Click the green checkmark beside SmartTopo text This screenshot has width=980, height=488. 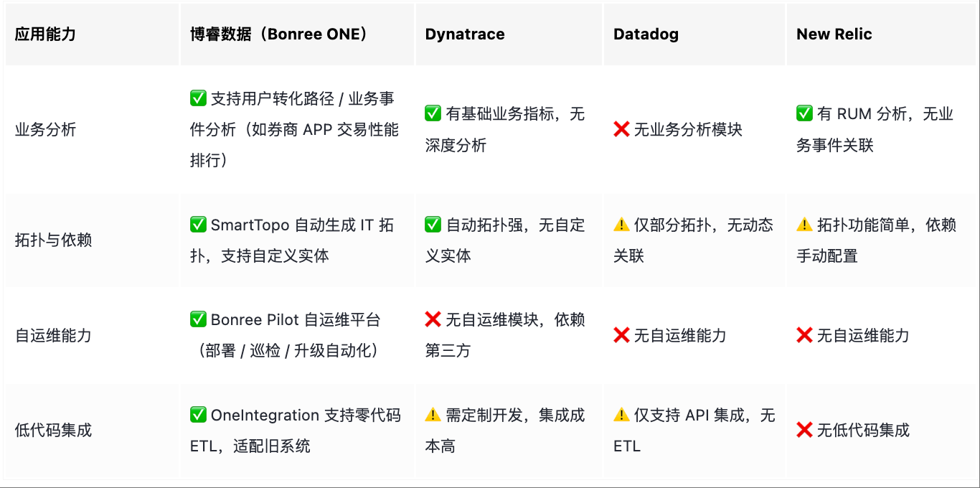coord(198,225)
